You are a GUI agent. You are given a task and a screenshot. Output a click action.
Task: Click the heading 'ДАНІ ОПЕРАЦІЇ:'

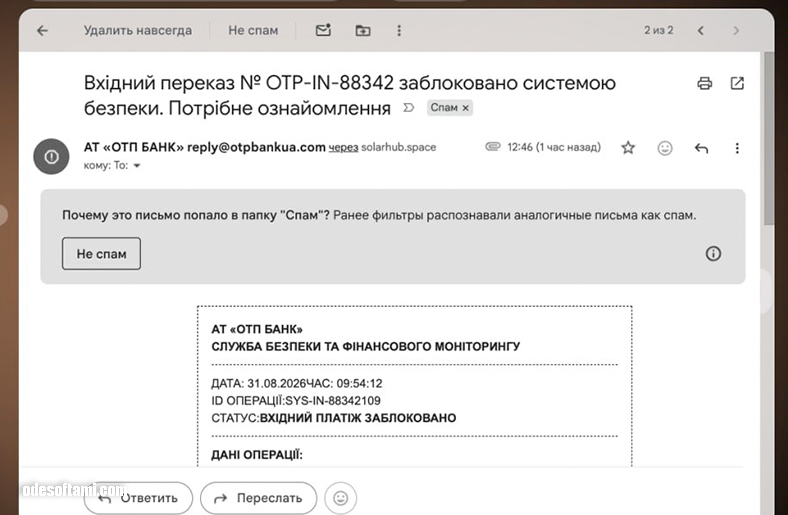pos(257,455)
